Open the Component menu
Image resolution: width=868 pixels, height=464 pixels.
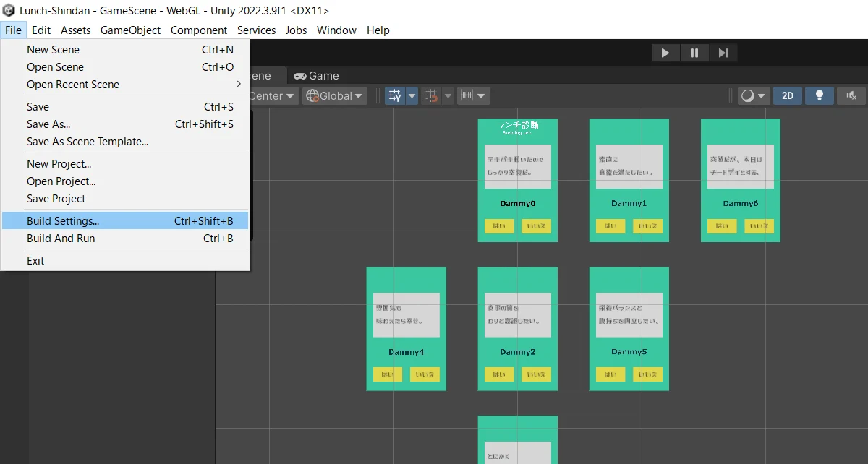(199, 30)
